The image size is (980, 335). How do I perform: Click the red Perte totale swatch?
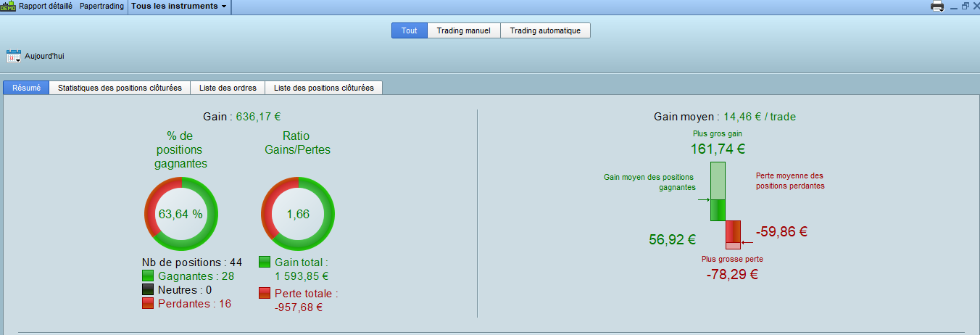265,294
